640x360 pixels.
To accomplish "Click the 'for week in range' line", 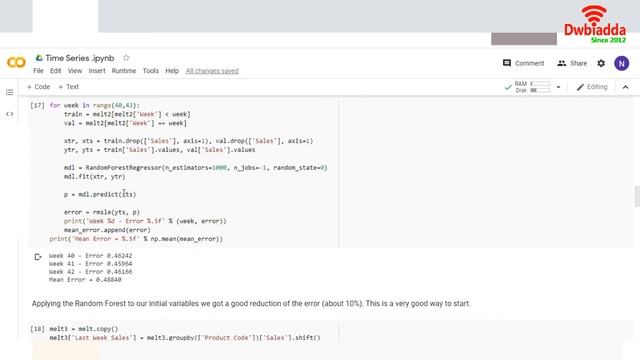I will point(95,105).
